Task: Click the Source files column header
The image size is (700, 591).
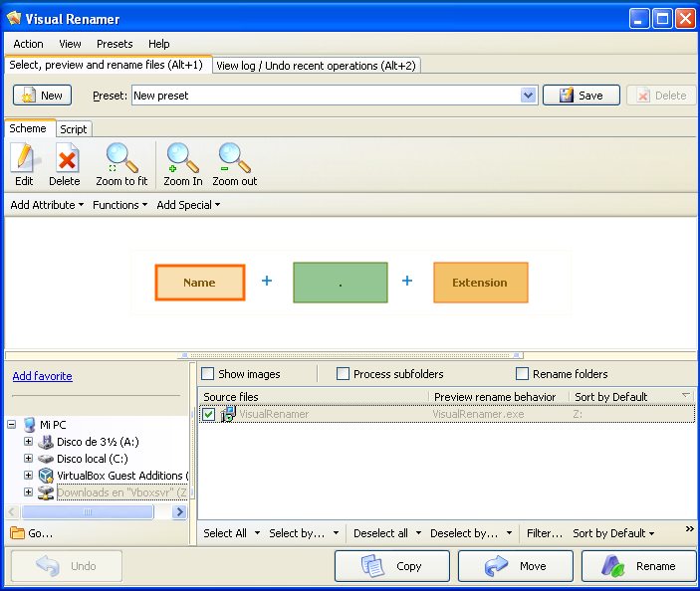Action: [x=314, y=397]
